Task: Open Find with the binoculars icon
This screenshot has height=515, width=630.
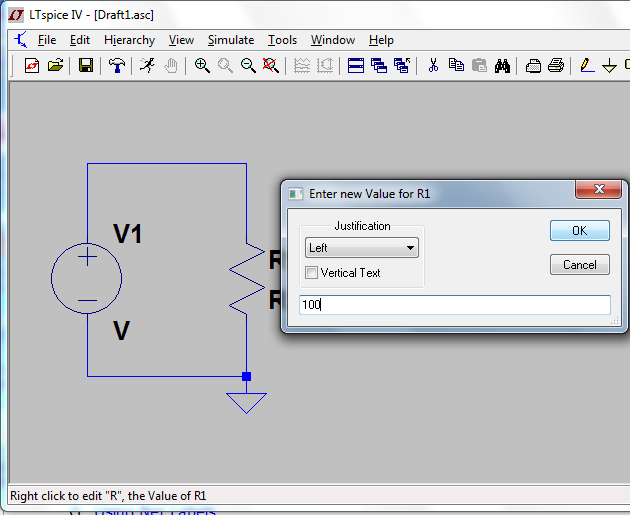Action: click(x=502, y=65)
